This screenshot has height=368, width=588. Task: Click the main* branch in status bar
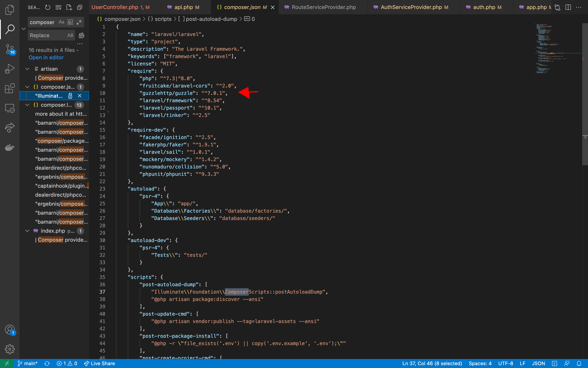pos(27,363)
